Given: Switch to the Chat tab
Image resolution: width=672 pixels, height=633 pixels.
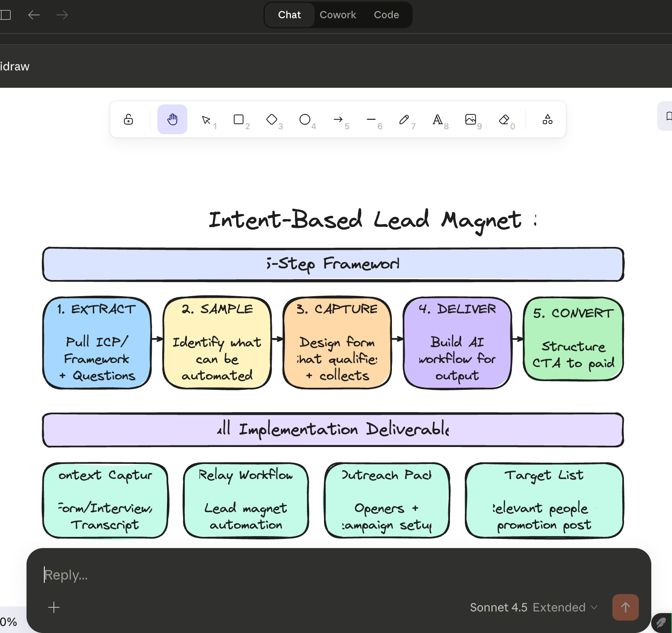Looking at the screenshot, I should [289, 15].
